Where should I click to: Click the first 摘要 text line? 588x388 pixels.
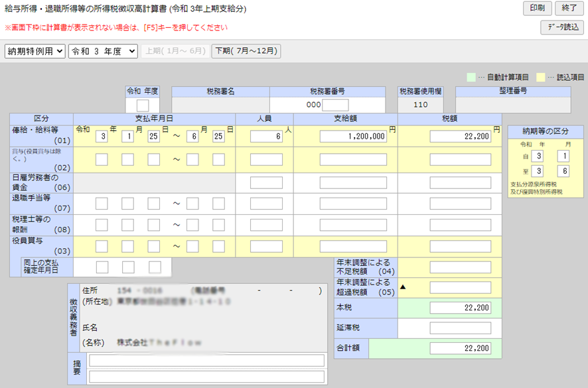[206, 360]
